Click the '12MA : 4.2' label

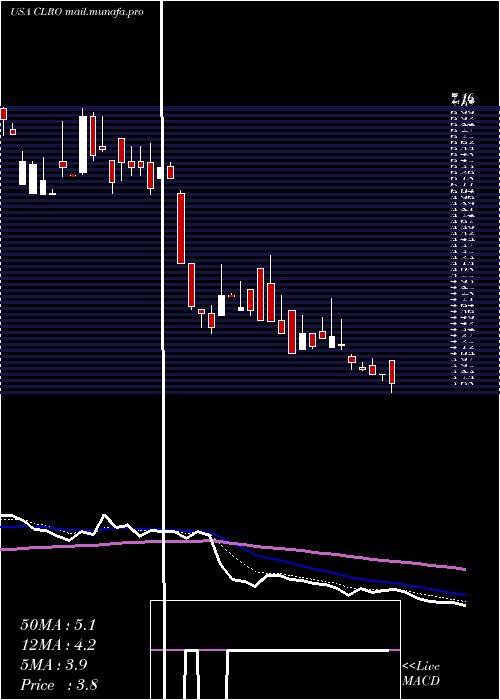(58, 645)
